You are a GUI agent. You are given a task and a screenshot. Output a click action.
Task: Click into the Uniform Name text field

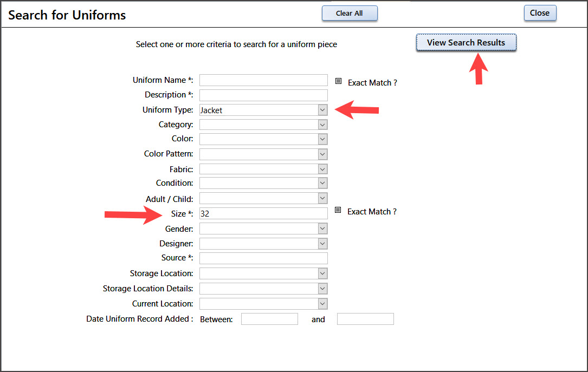pos(263,80)
